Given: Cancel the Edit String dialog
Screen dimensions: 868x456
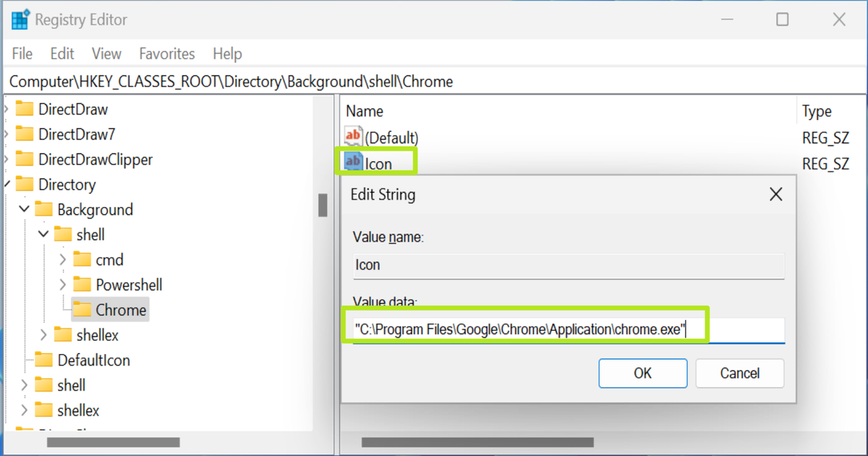Looking at the screenshot, I should point(739,373).
